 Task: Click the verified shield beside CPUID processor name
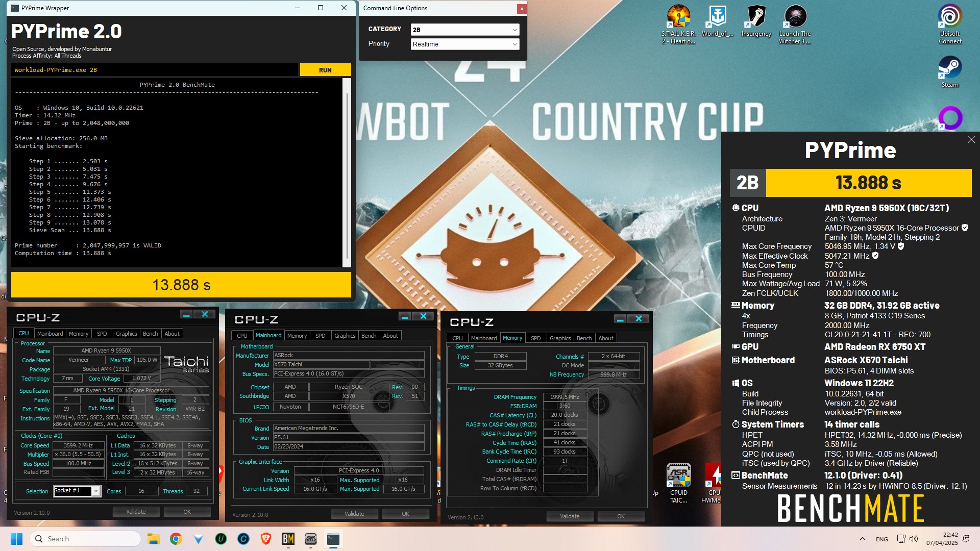[965, 228]
